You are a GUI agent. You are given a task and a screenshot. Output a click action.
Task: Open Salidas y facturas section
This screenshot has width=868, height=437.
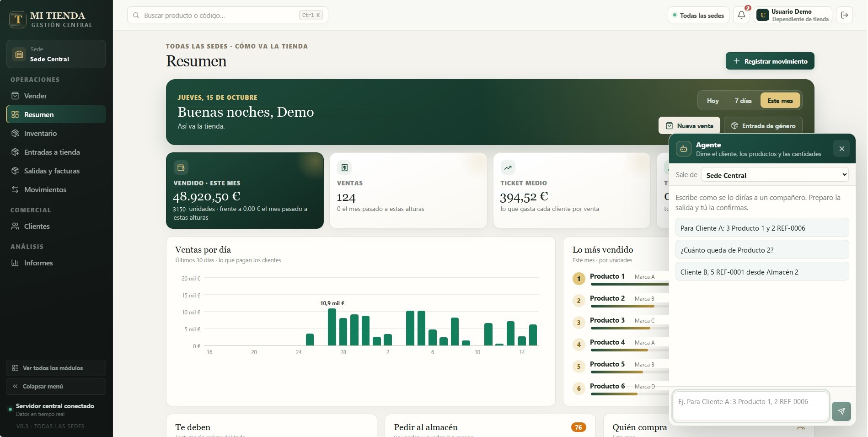pos(56,171)
